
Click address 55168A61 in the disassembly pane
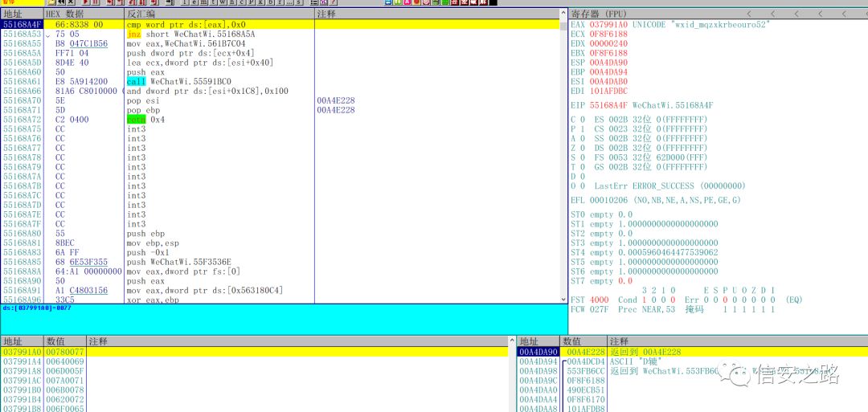click(x=22, y=81)
